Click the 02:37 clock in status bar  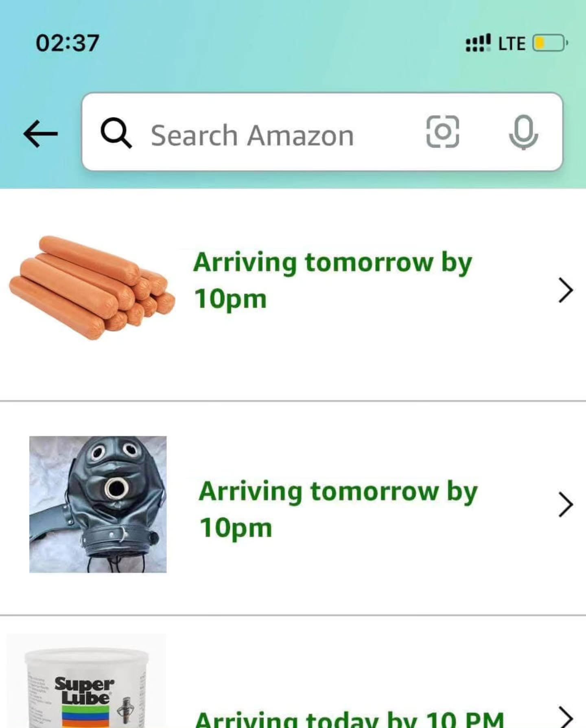[x=68, y=43]
